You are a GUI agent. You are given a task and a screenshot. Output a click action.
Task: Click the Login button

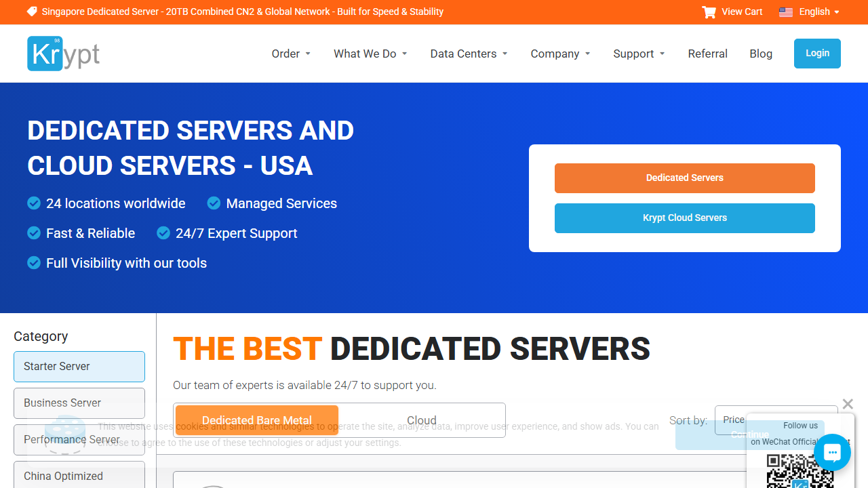click(x=817, y=54)
